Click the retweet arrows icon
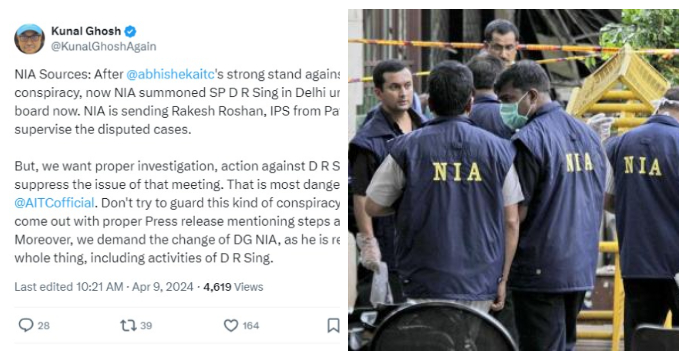This screenshot has width=688, height=360. [128, 325]
